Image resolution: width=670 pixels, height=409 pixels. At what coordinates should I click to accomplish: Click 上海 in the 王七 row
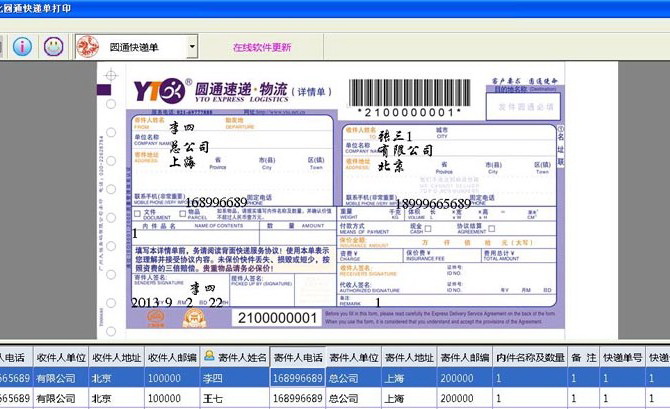tap(409, 398)
